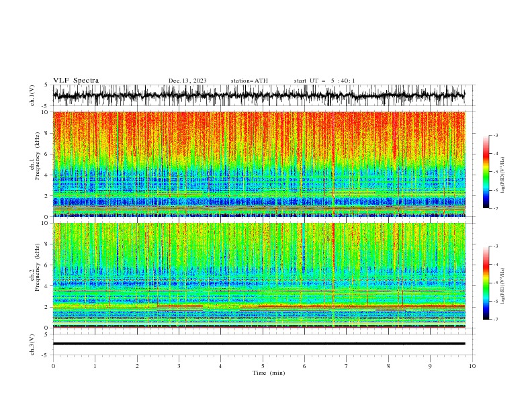Click the ch.2 color bar "log(PSD)(V²/Hz)" label

click(503, 285)
